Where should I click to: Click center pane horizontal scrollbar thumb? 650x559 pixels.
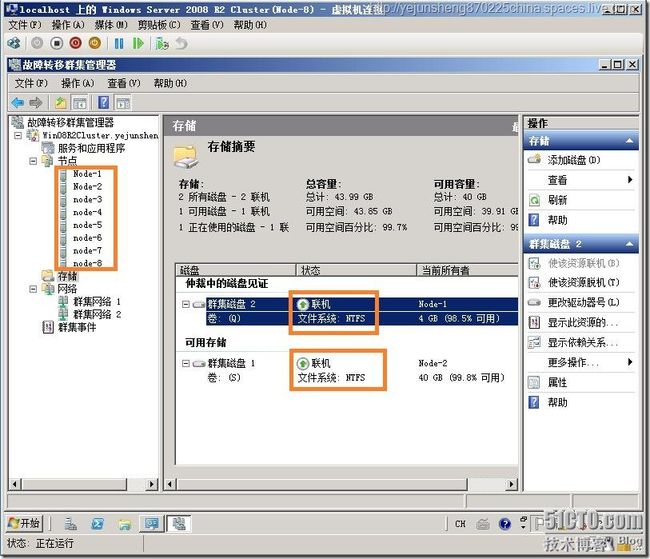click(322, 484)
